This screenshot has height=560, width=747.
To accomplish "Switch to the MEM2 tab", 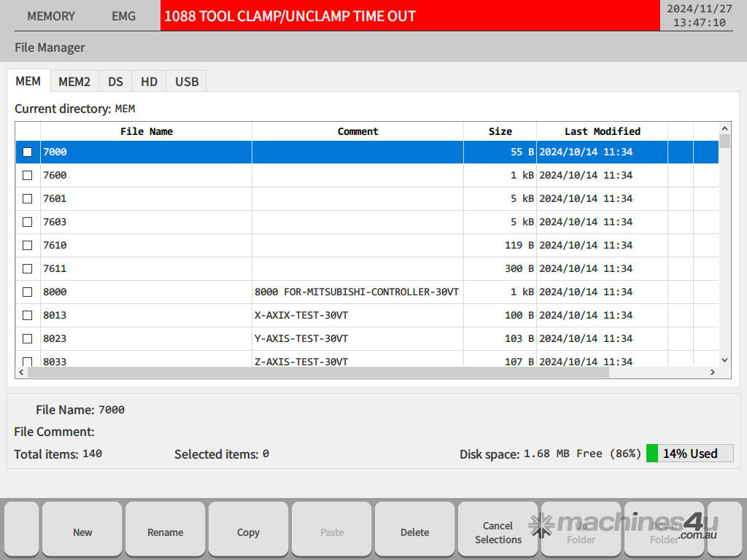I will [74, 82].
